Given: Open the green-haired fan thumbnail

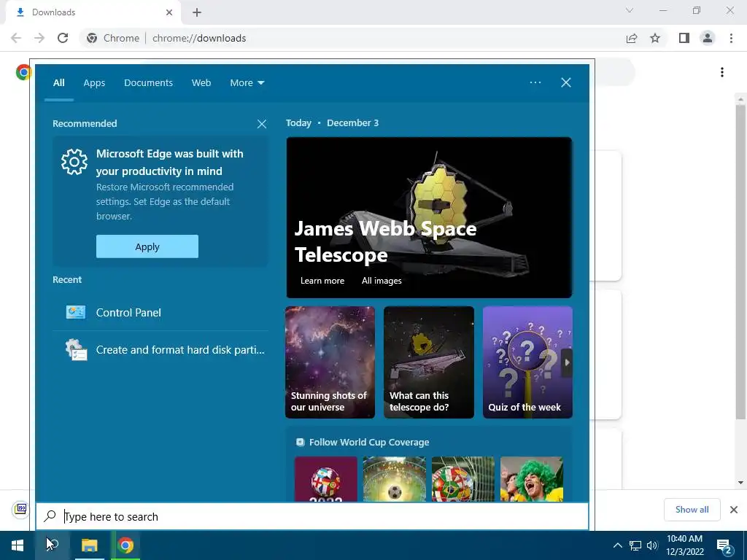Looking at the screenshot, I should pyautogui.click(x=532, y=479).
